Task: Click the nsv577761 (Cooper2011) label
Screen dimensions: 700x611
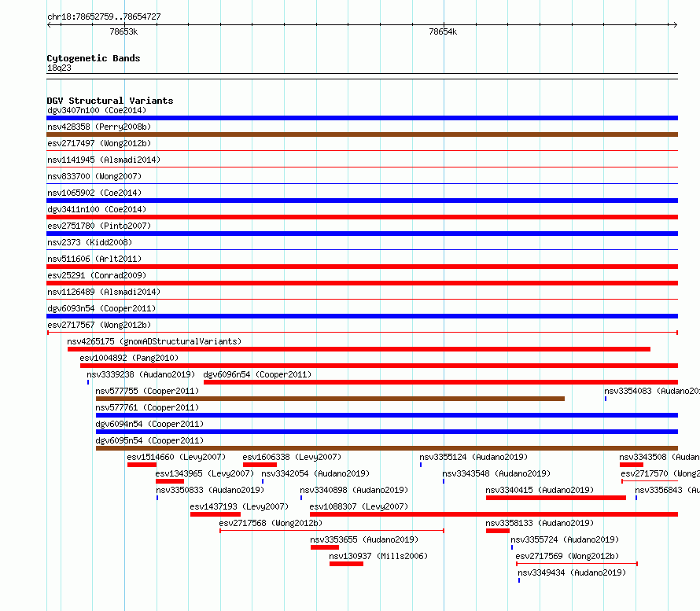Action: tap(147, 407)
